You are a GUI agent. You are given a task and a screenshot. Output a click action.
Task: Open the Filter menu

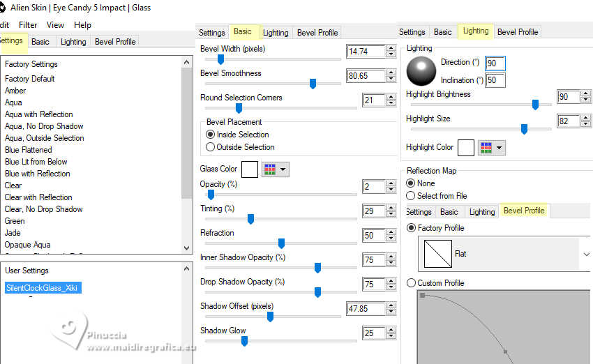click(x=28, y=25)
